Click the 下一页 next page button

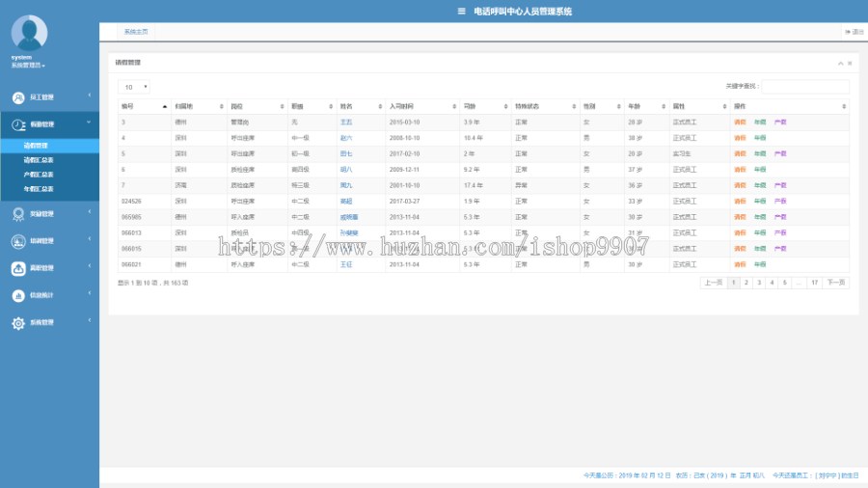(x=836, y=283)
